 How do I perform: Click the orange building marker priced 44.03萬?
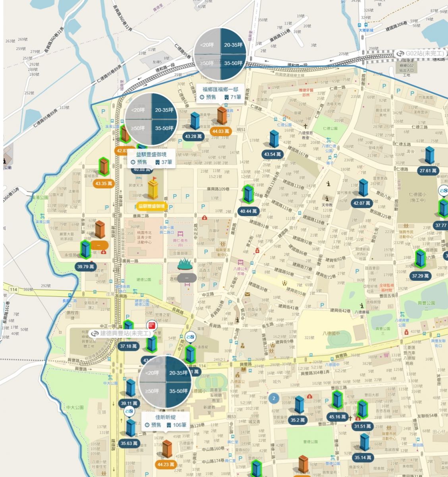pyautogui.click(x=222, y=115)
